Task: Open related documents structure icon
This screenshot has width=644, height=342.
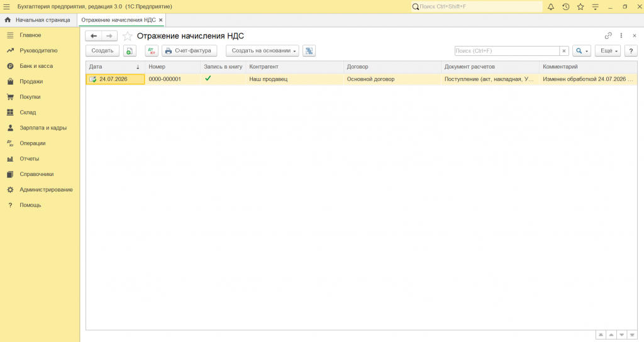Action: [x=309, y=51]
